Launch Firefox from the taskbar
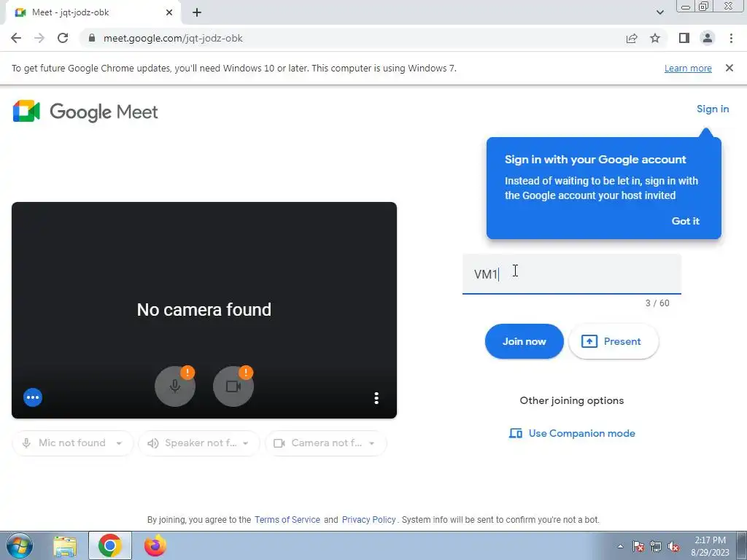Image resolution: width=747 pixels, height=560 pixels. click(155, 545)
